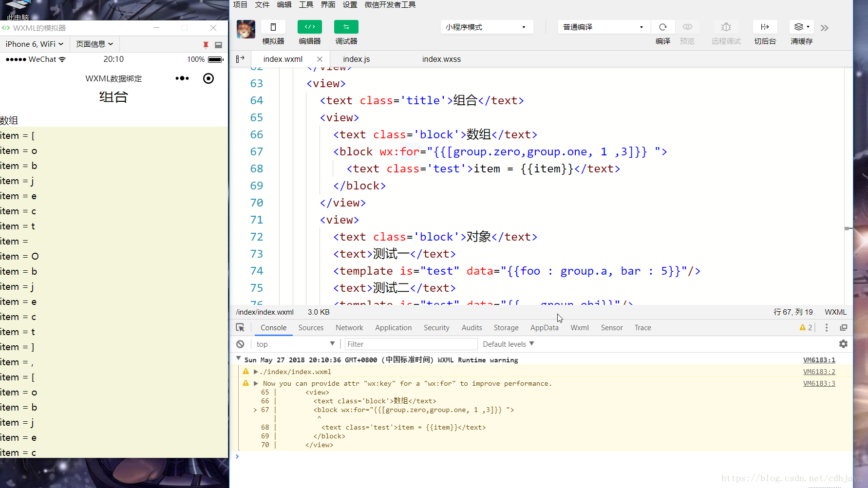Open source link VM6183:1

[x=819, y=360]
